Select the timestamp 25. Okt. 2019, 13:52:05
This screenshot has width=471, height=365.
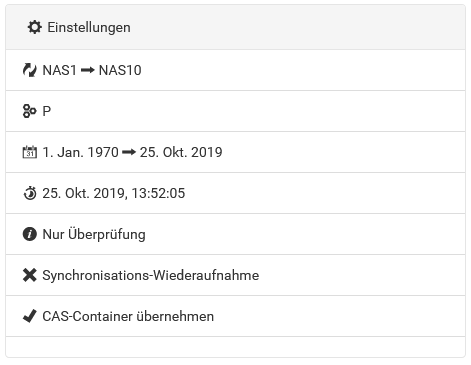coord(114,193)
